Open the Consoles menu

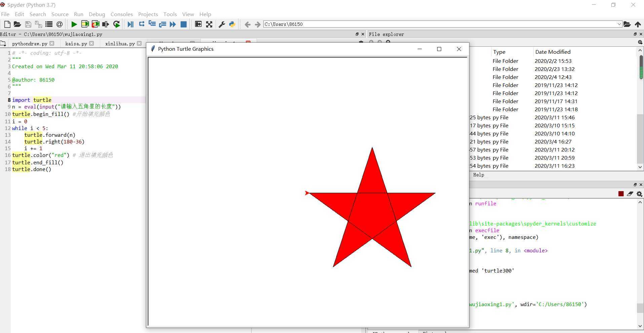pos(121,14)
